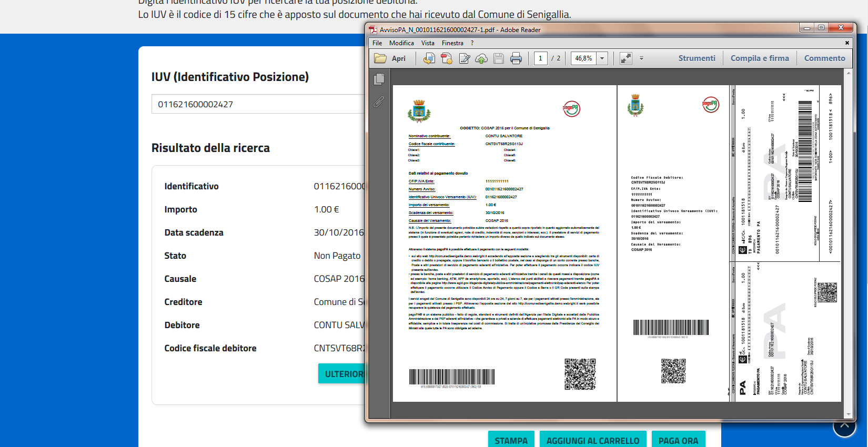Click the convert PDF to Word icon
Screen dimensions: 868x447
pos(429,58)
